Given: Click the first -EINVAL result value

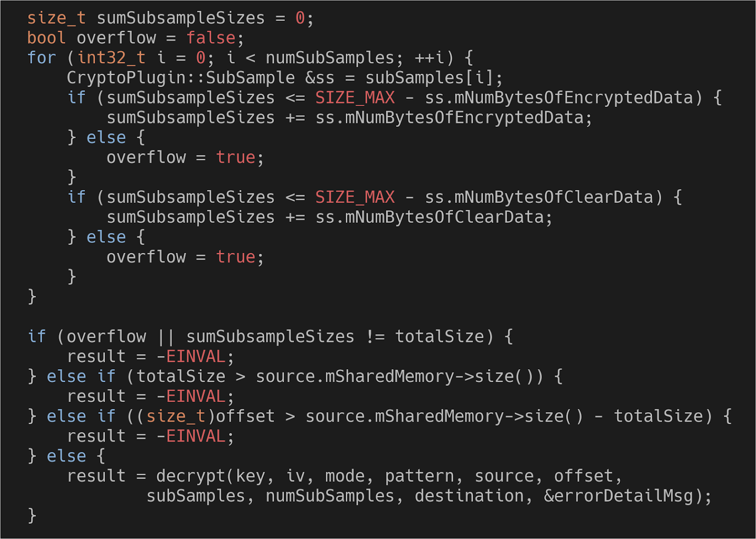Looking at the screenshot, I should [x=191, y=356].
